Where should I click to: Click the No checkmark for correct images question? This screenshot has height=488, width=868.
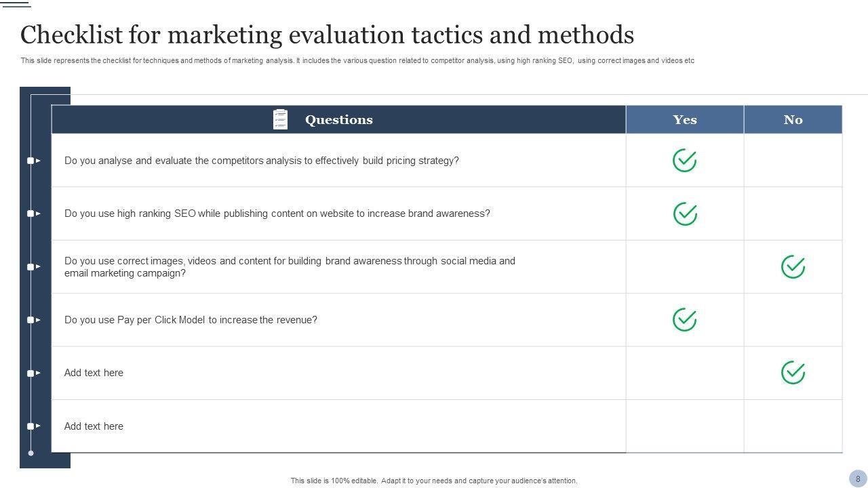click(x=793, y=267)
